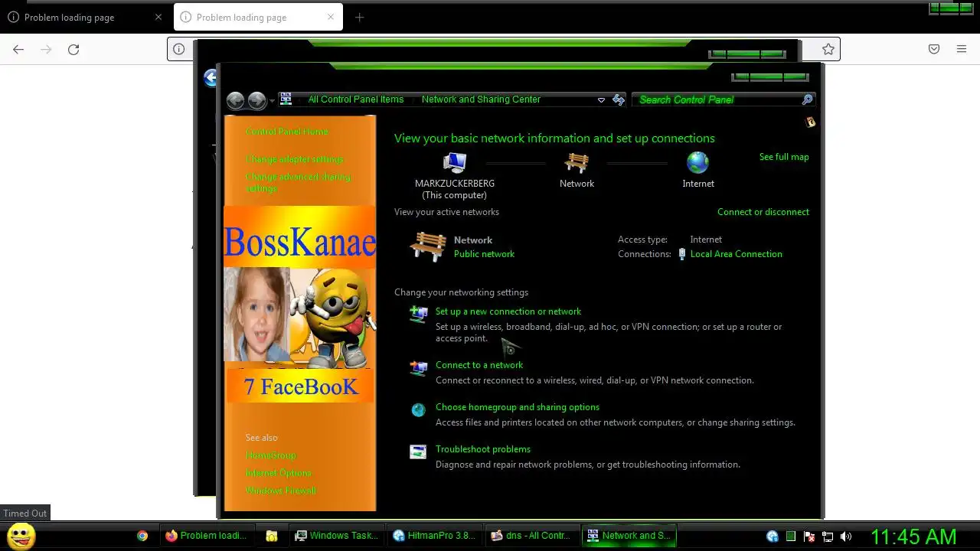Click Connect to a network link
980x551 pixels.
[479, 365]
